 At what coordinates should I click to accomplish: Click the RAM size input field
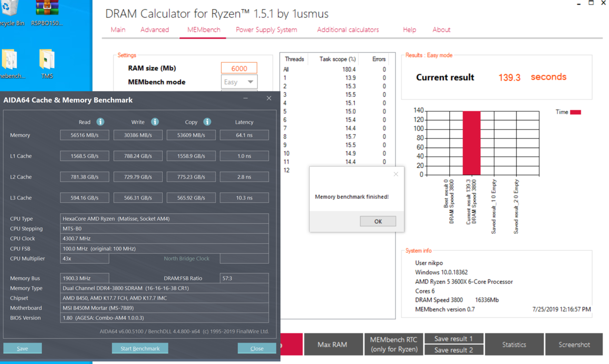(x=239, y=68)
